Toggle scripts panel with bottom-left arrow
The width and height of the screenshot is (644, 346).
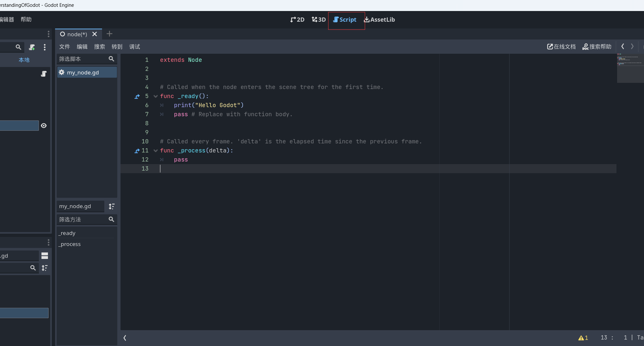click(x=125, y=338)
